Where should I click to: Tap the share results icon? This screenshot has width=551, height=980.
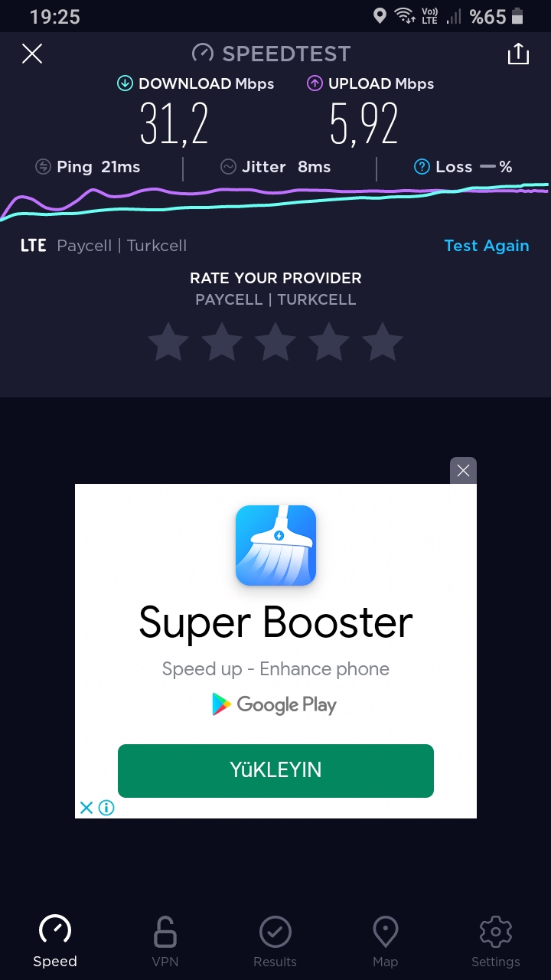[x=518, y=54]
